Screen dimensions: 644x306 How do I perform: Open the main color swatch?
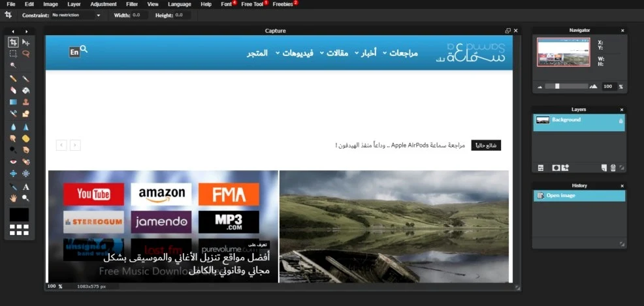coord(20,215)
